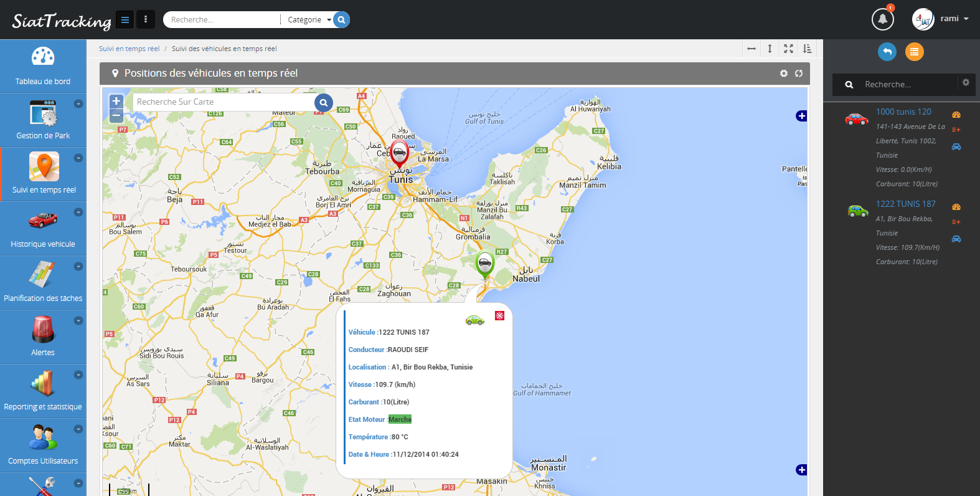Click the blue car icon for 1222 TUNIS 187
The height and width of the screenshot is (496, 980).
956,239
